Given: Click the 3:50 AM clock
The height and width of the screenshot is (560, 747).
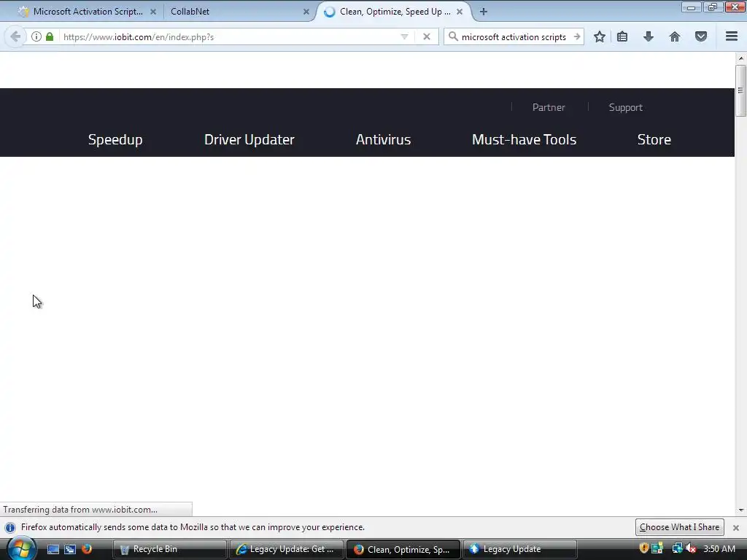Looking at the screenshot, I should tap(719, 549).
